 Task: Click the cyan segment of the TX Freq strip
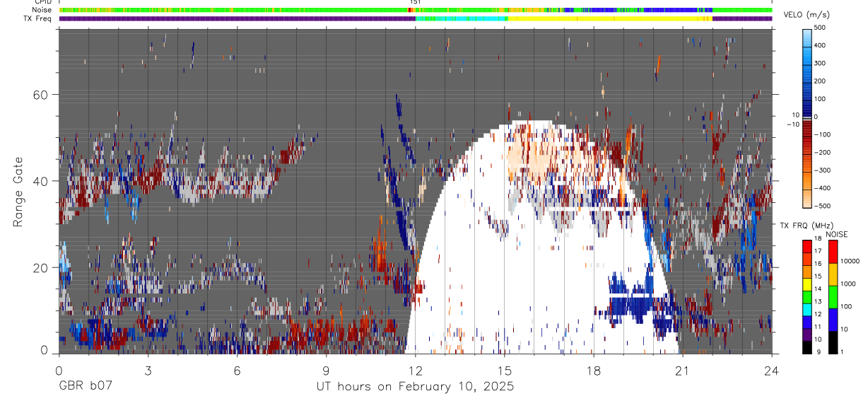click(462, 18)
